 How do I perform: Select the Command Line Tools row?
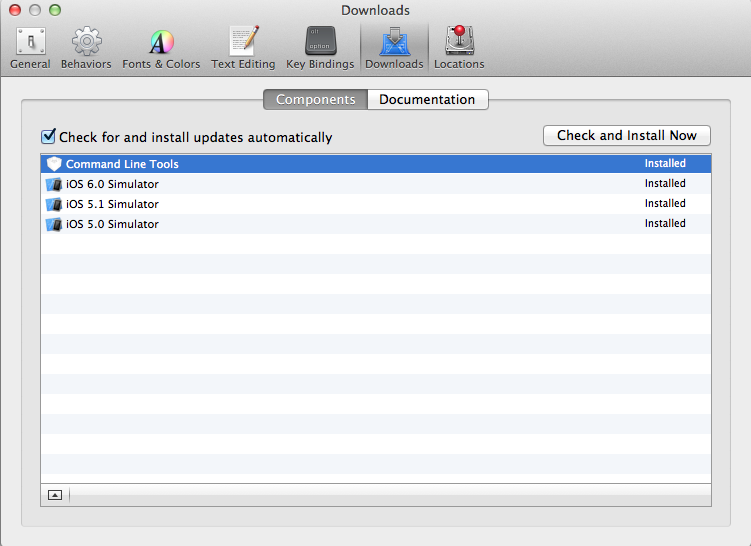click(x=376, y=164)
